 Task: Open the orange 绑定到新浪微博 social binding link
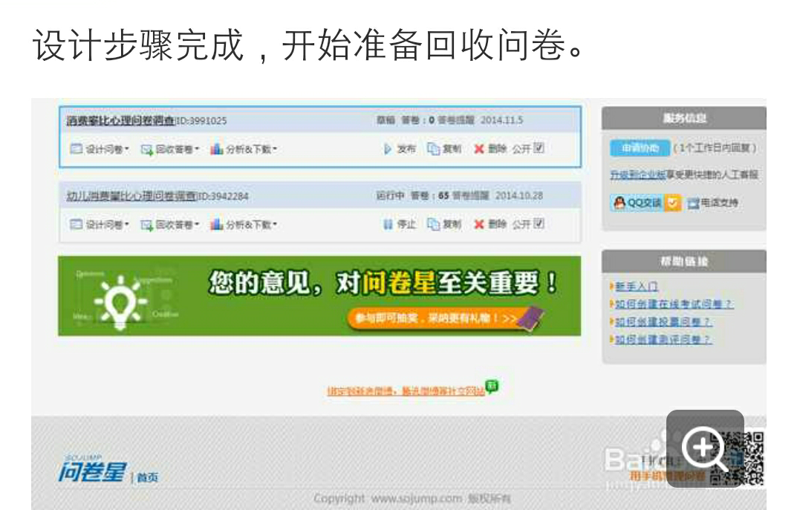click(406, 391)
